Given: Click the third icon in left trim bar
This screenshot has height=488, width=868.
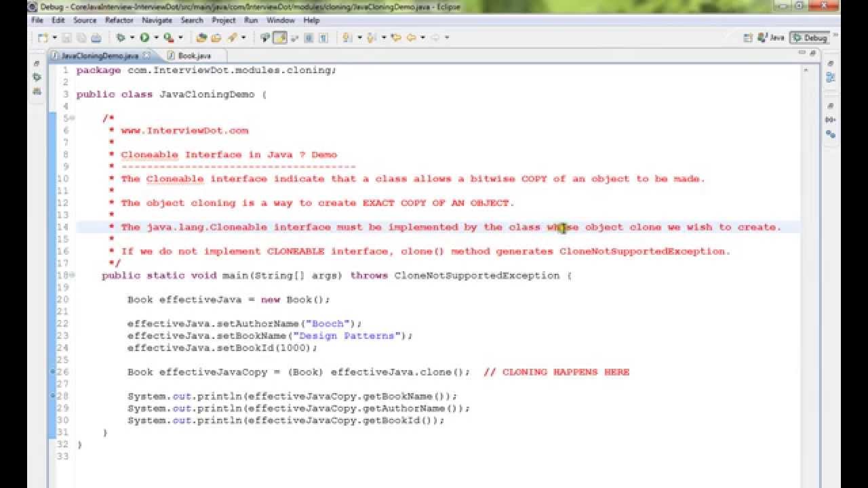Looking at the screenshot, I should pos(37,91).
